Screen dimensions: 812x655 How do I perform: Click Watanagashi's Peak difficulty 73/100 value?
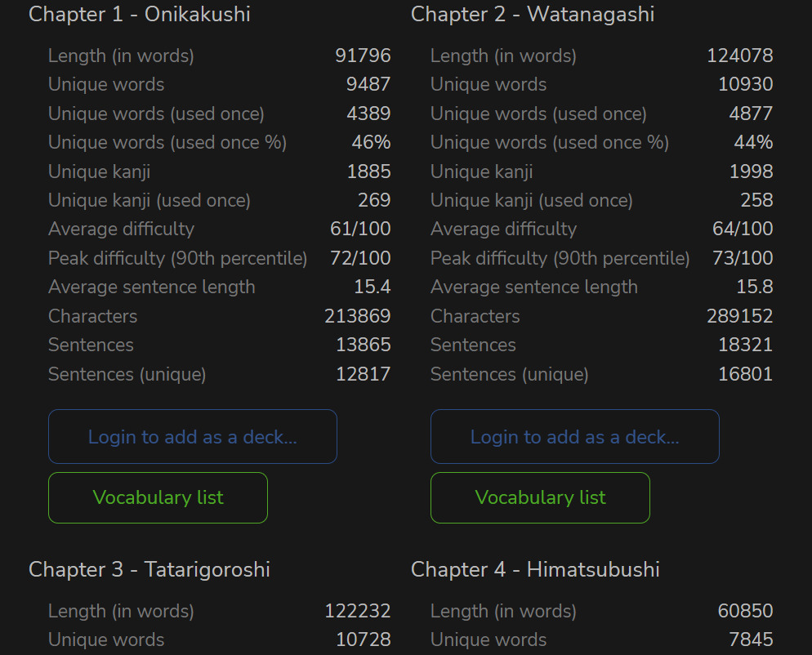click(743, 258)
